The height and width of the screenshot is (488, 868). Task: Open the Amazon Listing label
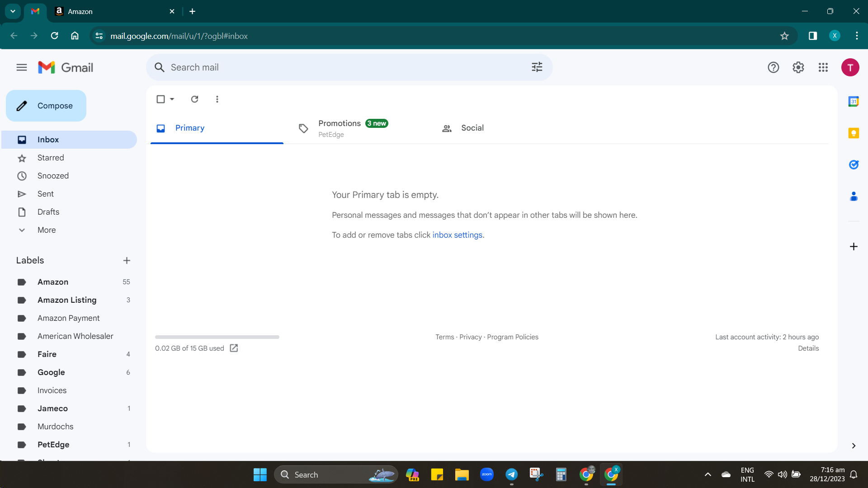click(69, 300)
